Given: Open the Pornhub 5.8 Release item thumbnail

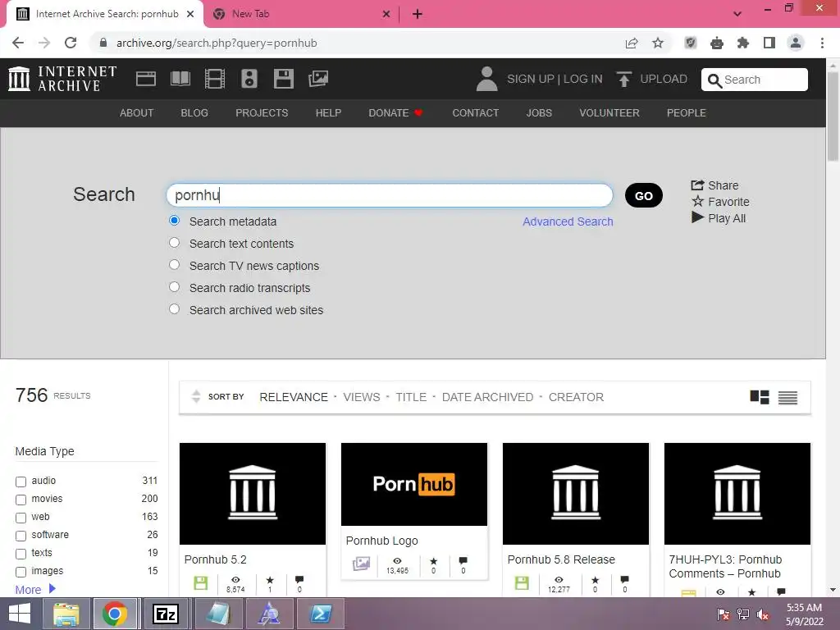Looking at the screenshot, I should point(575,493).
